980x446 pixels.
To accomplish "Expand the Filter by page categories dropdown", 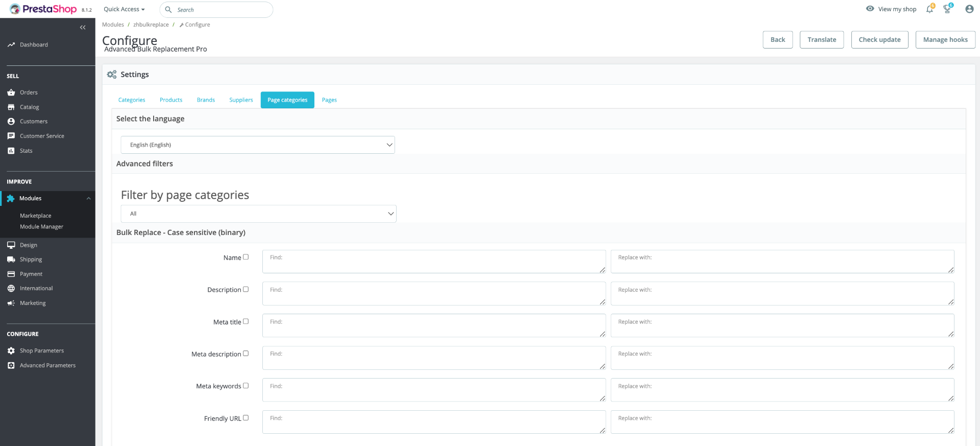I will pos(259,214).
